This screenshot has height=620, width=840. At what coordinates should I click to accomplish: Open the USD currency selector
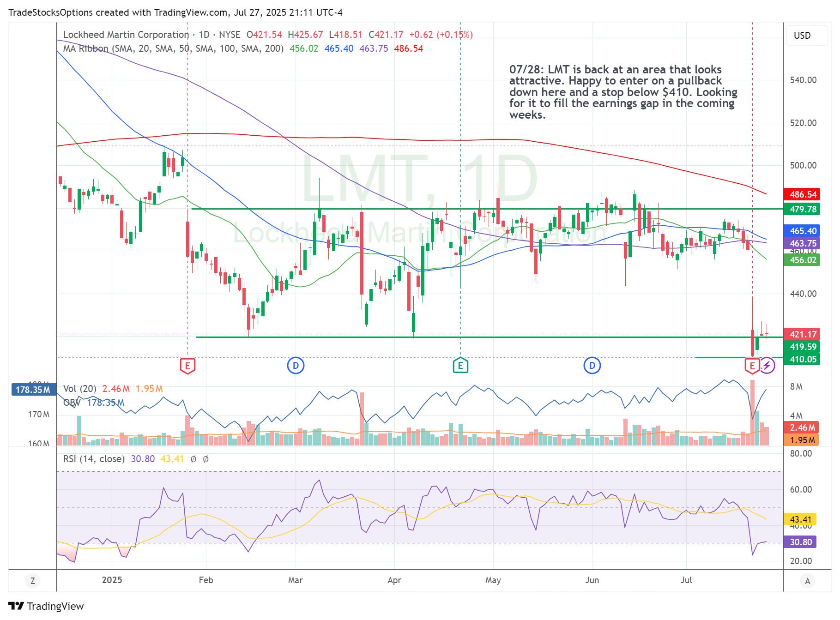coord(807,36)
